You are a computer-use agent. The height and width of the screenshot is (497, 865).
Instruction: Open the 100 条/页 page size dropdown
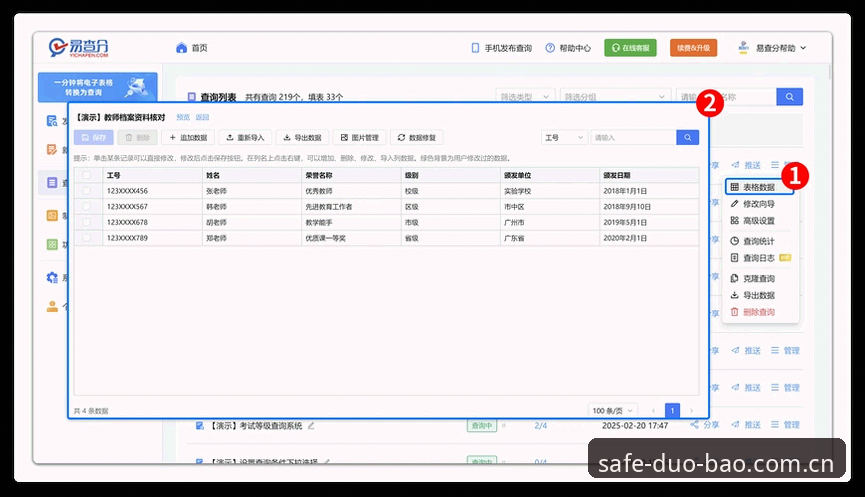(612, 410)
